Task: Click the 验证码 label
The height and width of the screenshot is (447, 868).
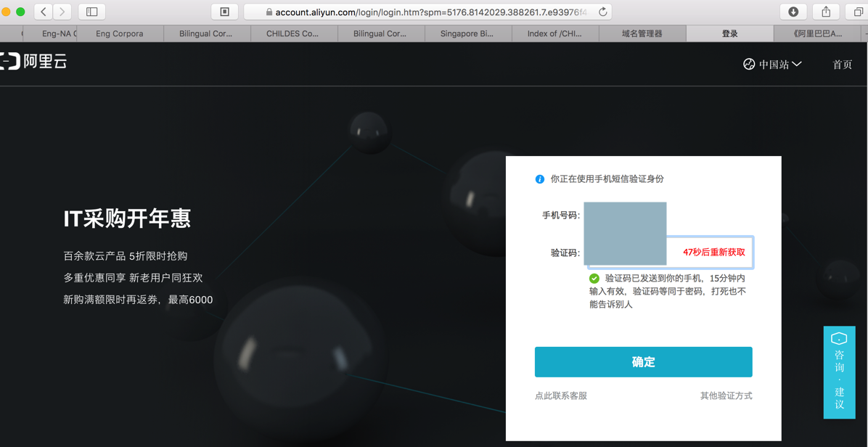Action: pyautogui.click(x=565, y=253)
